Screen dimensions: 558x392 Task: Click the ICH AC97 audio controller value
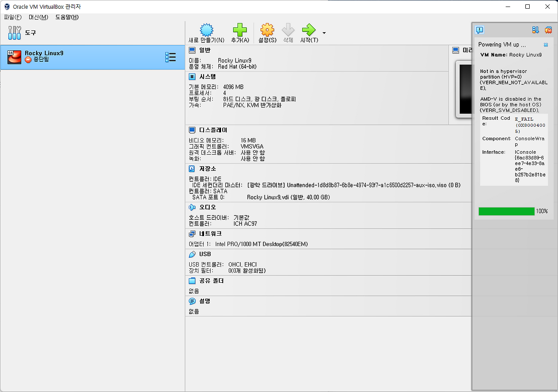pyautogui.click(x=245, y=224)
